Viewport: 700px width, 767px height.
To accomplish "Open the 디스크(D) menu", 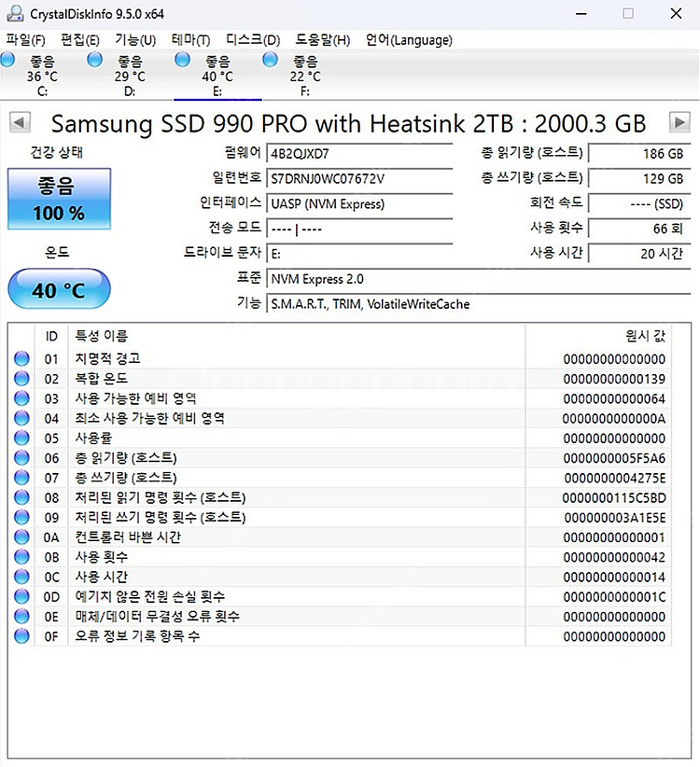I will click(x=253, y=39).
